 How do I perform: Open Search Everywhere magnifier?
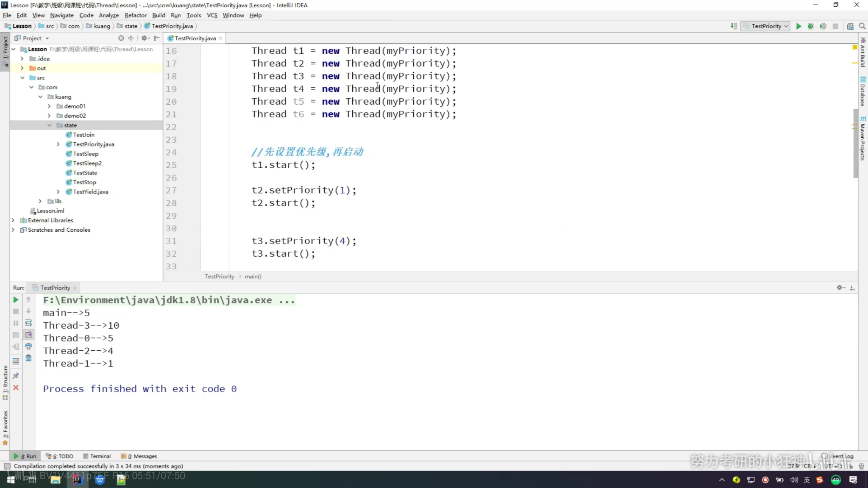[x=862, y=26]
